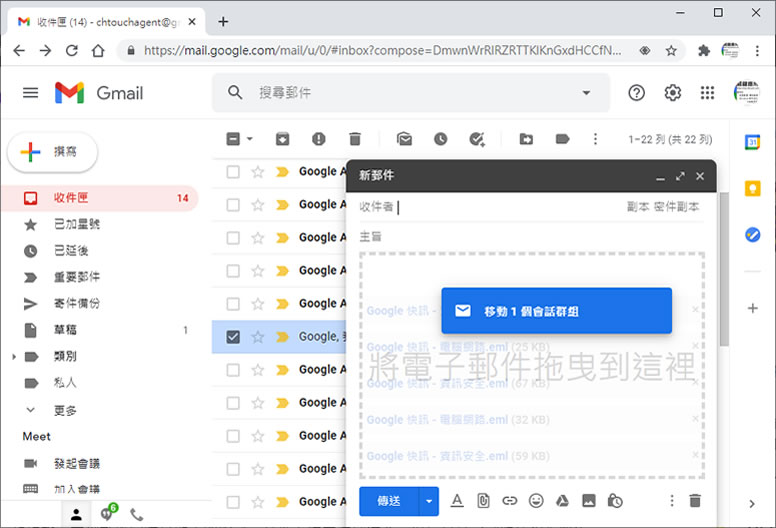Screen dimensions: 776x528
Task: Insert an emoji into the message
Action: point(536,501)
